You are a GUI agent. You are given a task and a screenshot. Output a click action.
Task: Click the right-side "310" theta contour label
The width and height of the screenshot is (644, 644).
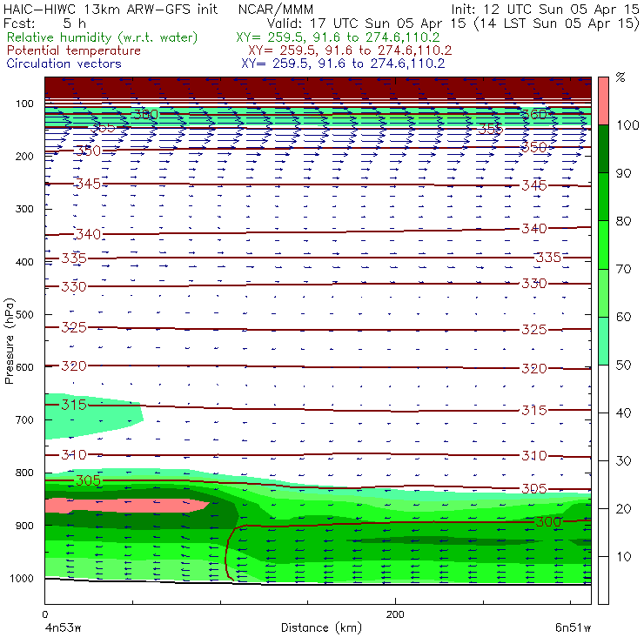534,455
